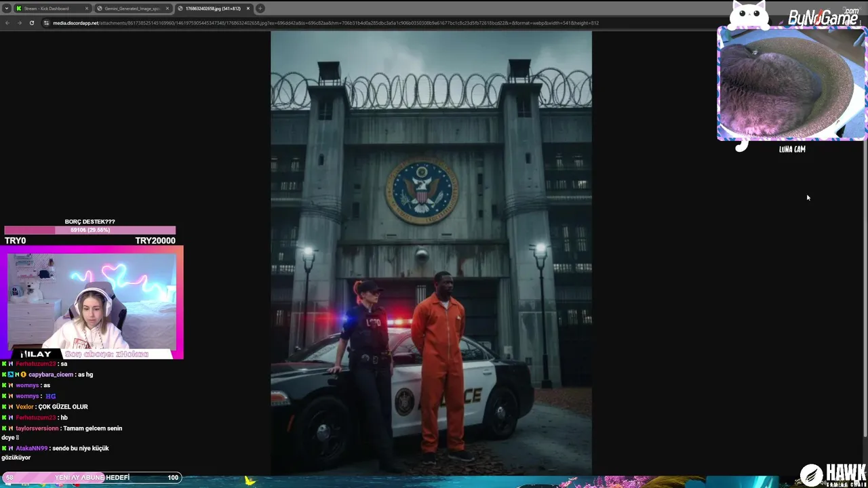Click the ByNoGame.com logo

823,17
